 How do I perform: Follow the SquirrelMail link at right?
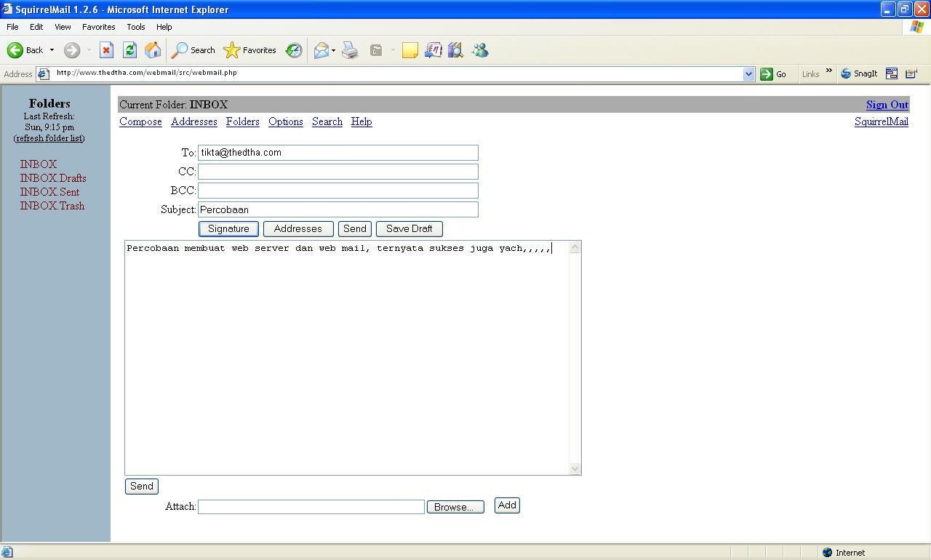(882, 121)
